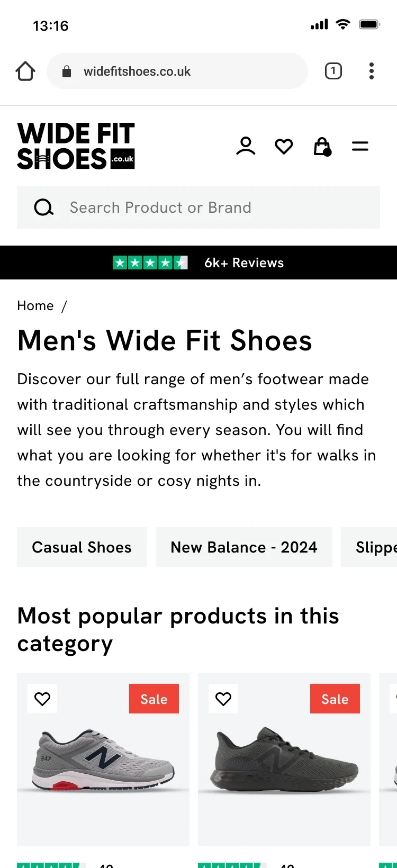Select the partially visible Slippers chip
Screen dimensions: 397x868
[x=369, y=547]
